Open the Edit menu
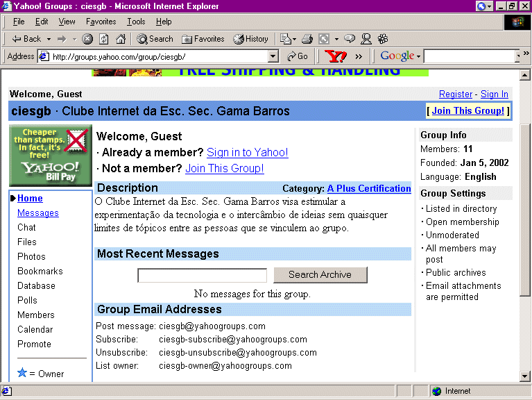 pyautogui.click(x=42, y=22)
